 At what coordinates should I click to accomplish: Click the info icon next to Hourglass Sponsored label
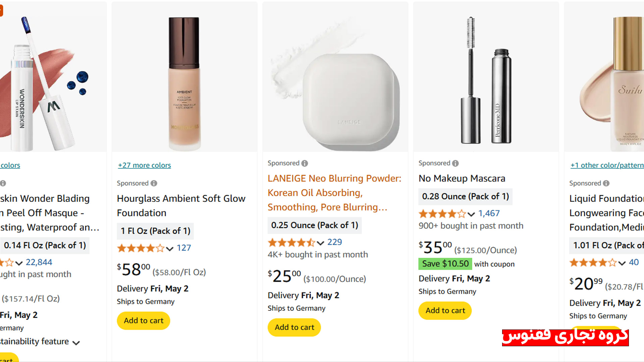click(x=154, y=183)
